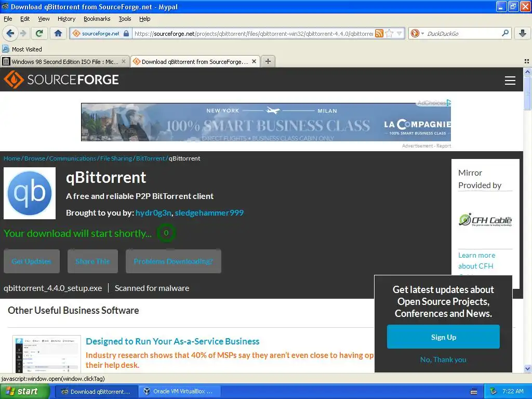Screen dimensions: 532x399
Task: Click the CFH Cable mirror logo
Action: pos(485,220)
